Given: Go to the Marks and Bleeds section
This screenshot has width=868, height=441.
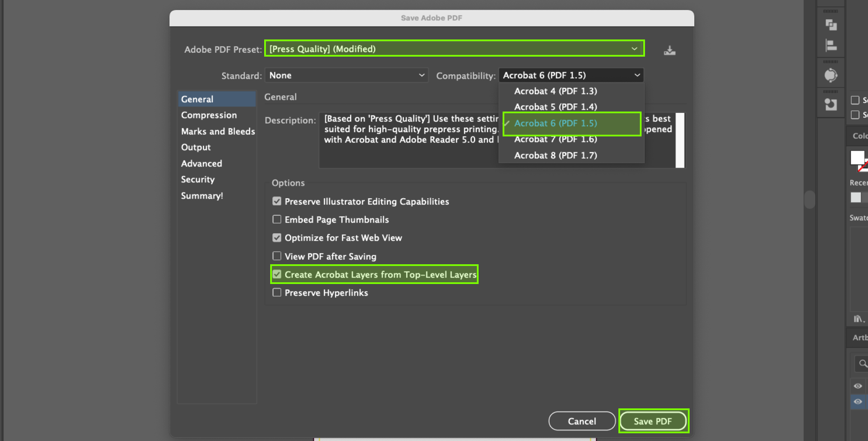Looking at the screenshot, I should coord(218,131).
